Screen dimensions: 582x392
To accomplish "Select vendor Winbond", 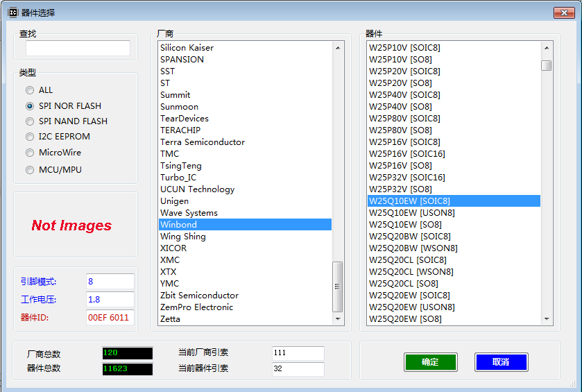I will pyautogui.click(x=245, y=225).
